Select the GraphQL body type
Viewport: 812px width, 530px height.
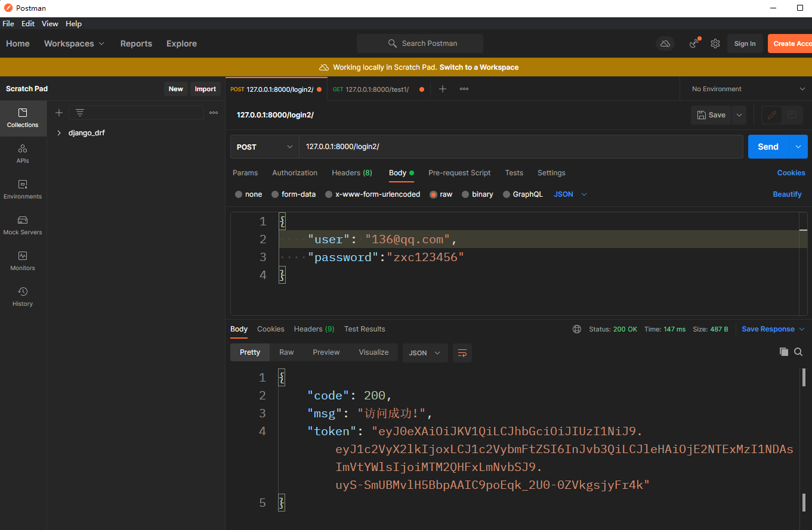pyautogui.click(x=523, y=194)
